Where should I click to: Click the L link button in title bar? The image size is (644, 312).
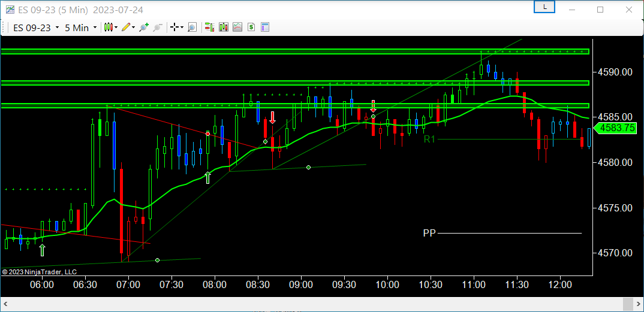pyautogui.click(x=544, y=7)
